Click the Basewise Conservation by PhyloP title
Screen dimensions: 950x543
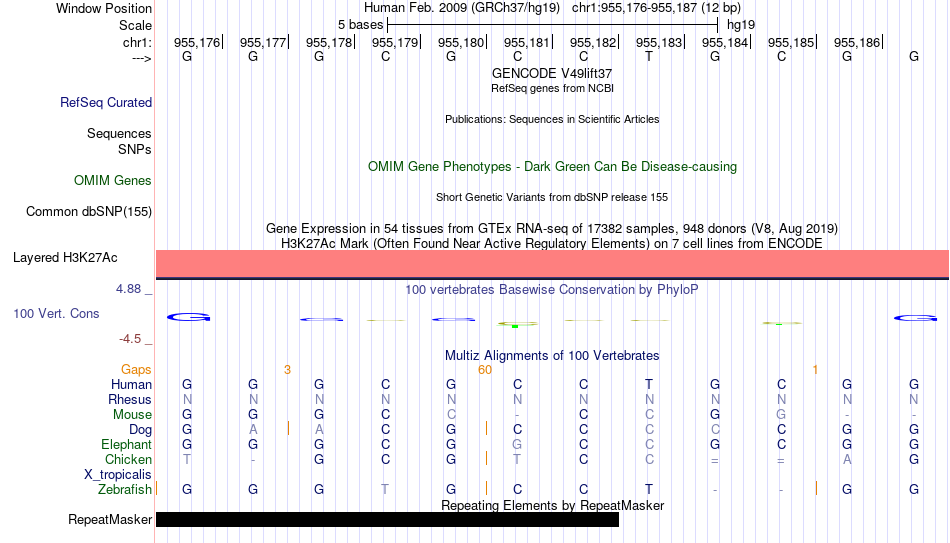click(552, 290)
